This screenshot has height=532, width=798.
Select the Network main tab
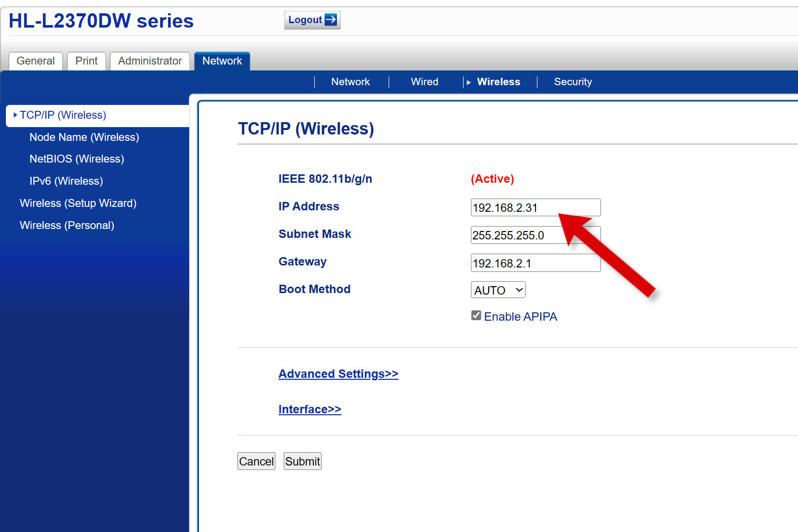coord(222,61)
